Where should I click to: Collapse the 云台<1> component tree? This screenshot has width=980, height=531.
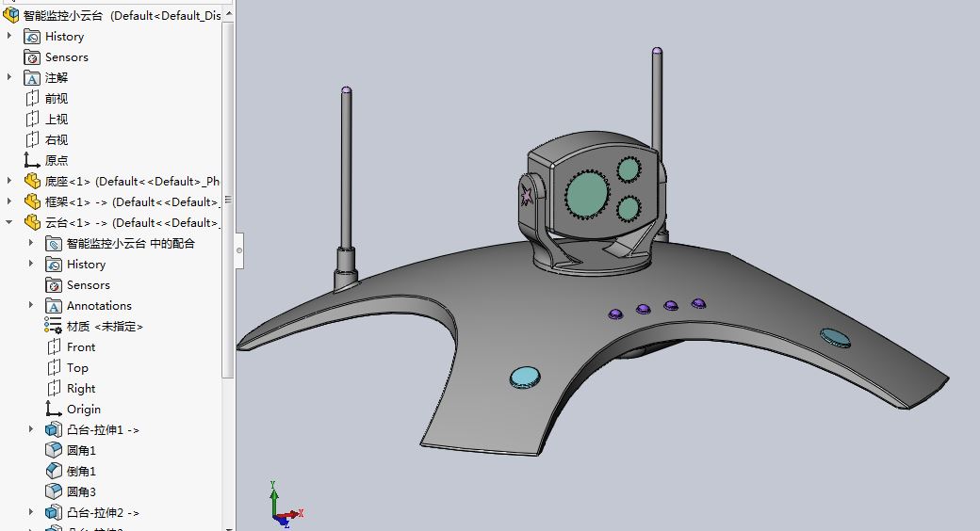8,222
